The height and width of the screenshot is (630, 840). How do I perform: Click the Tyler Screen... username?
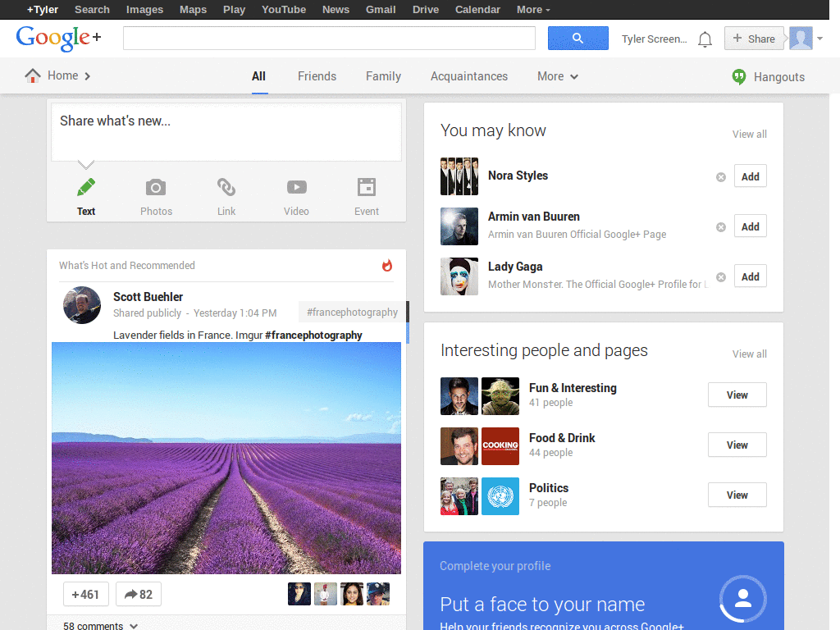[654, 39]
